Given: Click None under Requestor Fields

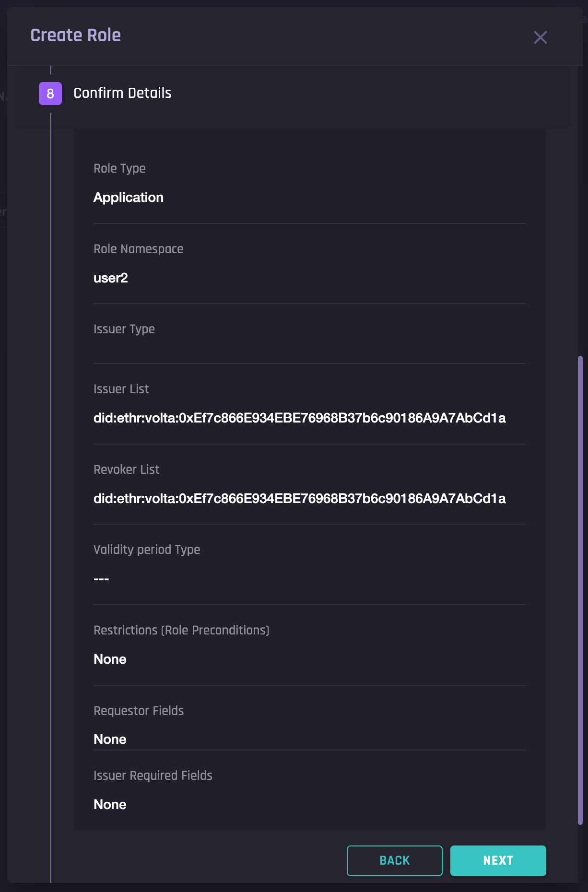Looking at the screenshot, I should pos(110,739).
